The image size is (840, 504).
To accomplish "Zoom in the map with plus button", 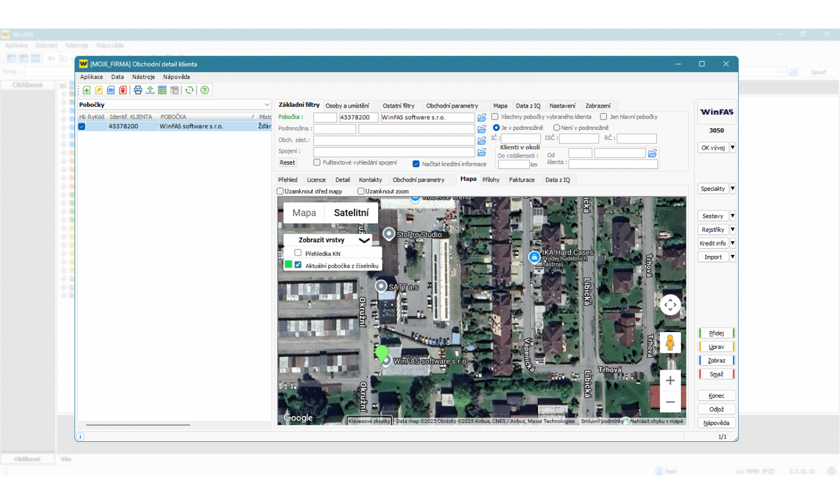I will (670, 381).
